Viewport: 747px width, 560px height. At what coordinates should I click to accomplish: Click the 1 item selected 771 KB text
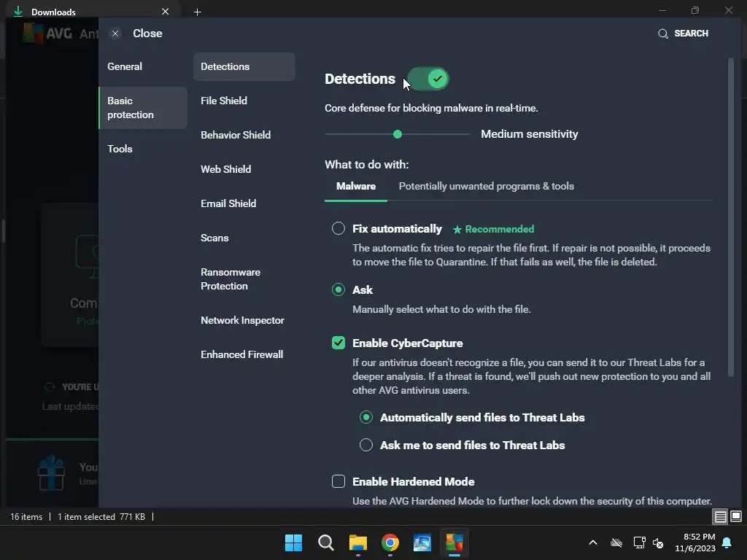tap(101, 517)
